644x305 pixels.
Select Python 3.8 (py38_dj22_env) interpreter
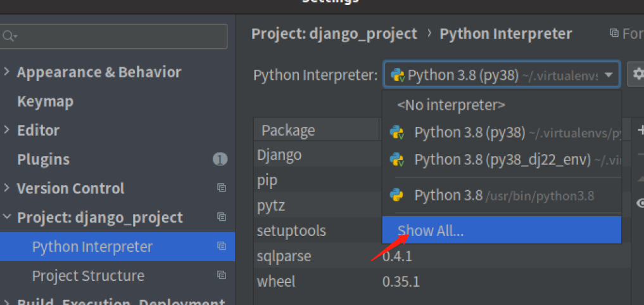(x=502, y=160)
